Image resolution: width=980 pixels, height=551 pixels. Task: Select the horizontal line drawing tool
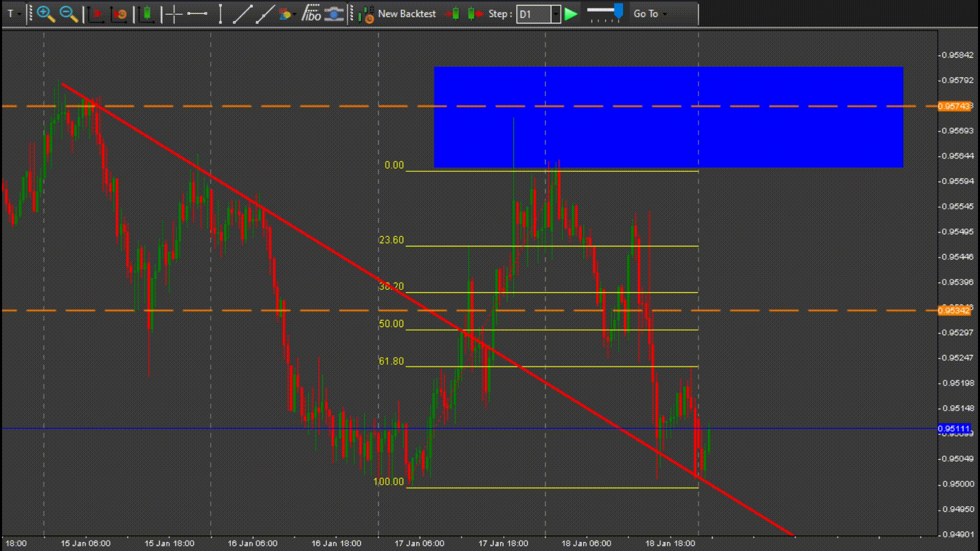[x=197, y=14]
